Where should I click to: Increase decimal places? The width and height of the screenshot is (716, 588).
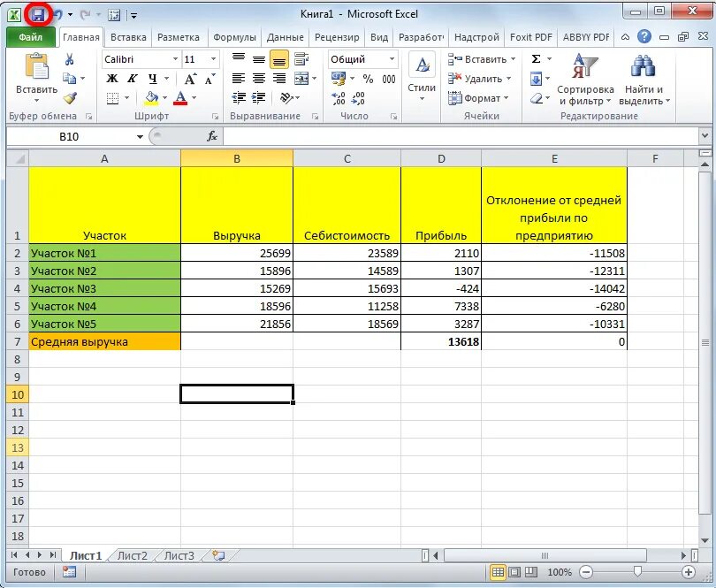pyautogui.click(x=339, y=98)
